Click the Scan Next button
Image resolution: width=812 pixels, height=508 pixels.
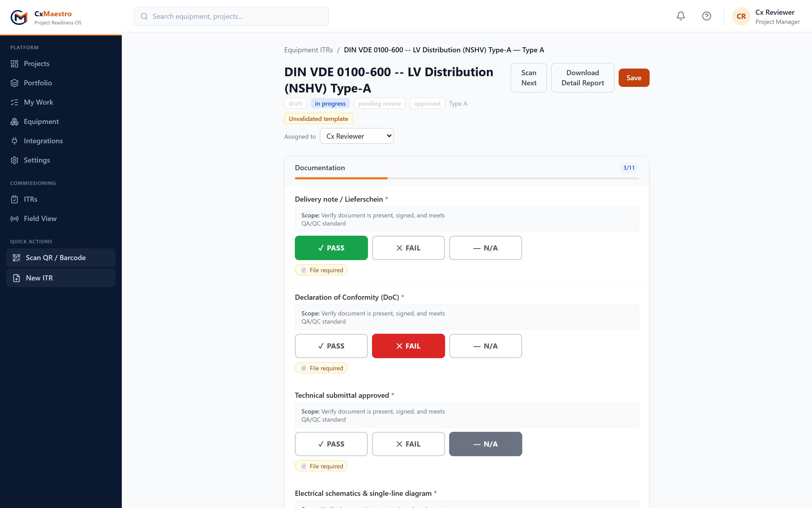529,78
